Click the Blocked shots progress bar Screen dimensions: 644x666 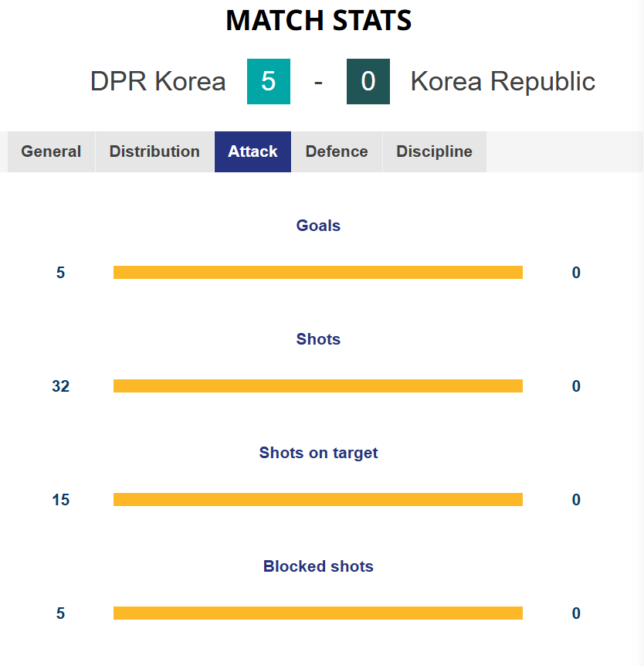pos(318,613)
